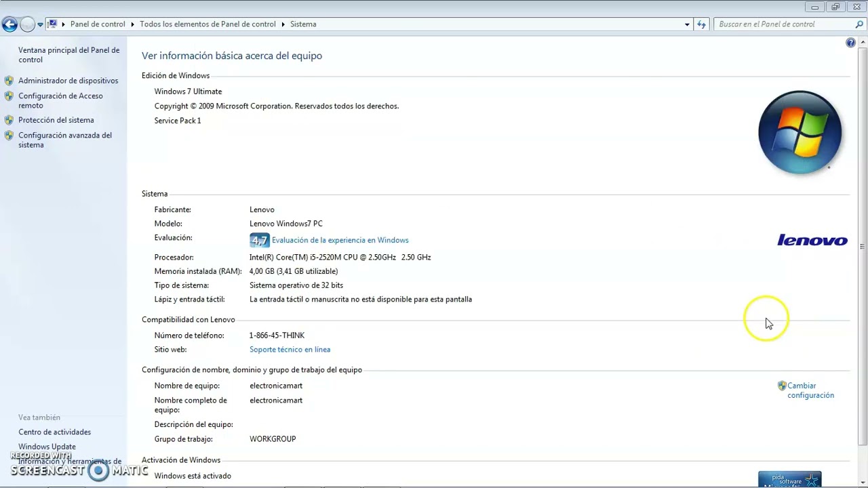868x488 pixels.
Task: Select 'Windows 7 Ultimate' text
Action: click(x=188, y=91)
